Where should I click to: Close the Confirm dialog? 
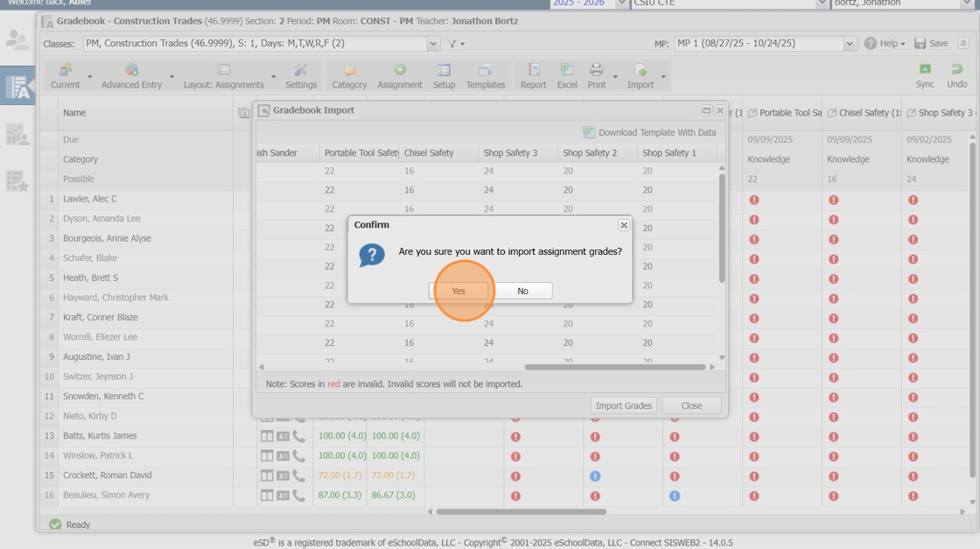pos(624,225)
